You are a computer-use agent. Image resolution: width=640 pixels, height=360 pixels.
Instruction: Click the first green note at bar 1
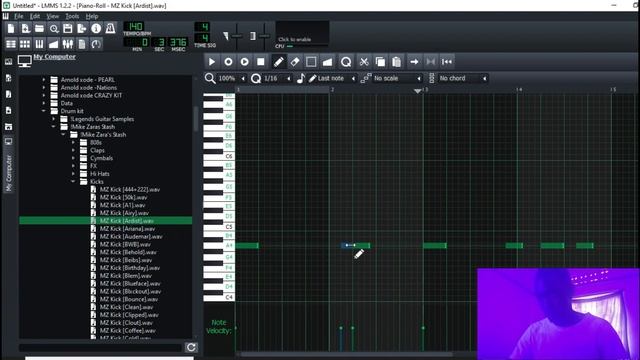point(247,245)
